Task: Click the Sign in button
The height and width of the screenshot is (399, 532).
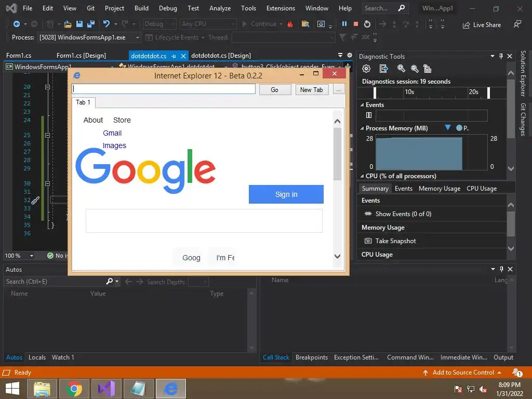Action: (286, 194)
